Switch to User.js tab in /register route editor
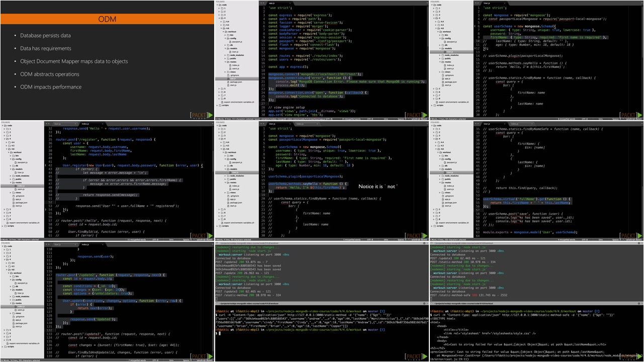The width and height of the screenshot is (644, 362). 57,124
